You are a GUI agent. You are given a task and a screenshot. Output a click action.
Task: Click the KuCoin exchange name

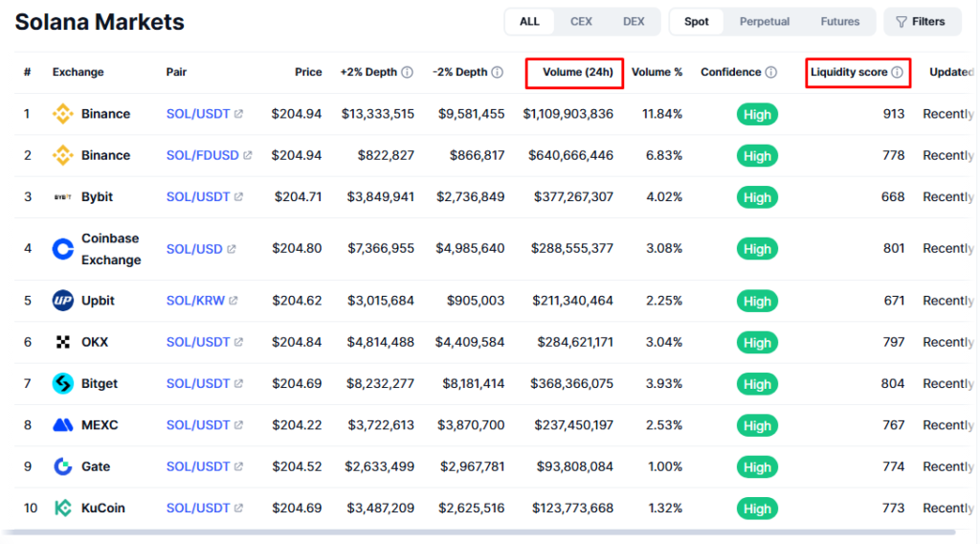103,508
